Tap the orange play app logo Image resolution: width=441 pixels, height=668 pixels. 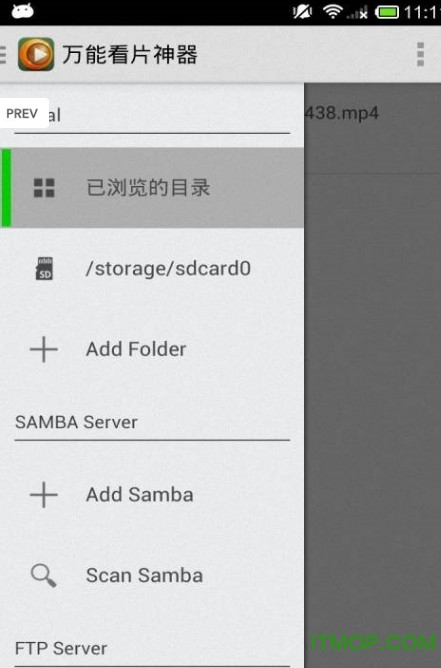pos(36,54)
